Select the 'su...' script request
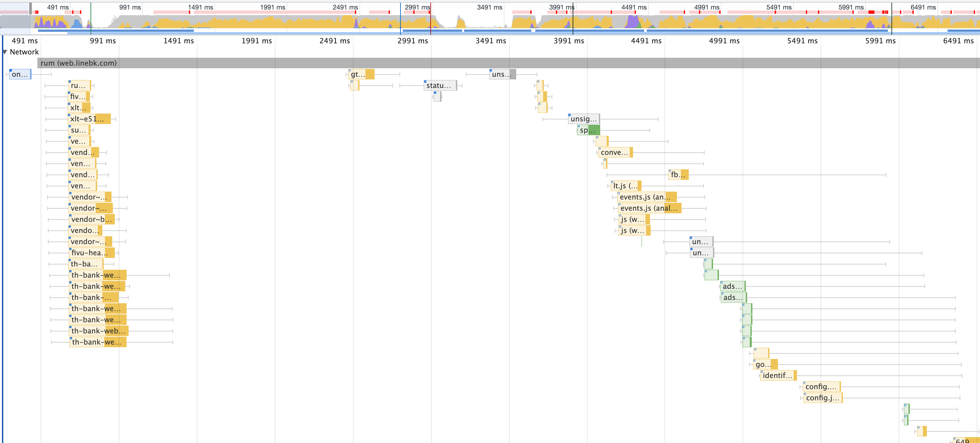Image resolution: width=980 pixels, height=443 pixels. (79, 130)
